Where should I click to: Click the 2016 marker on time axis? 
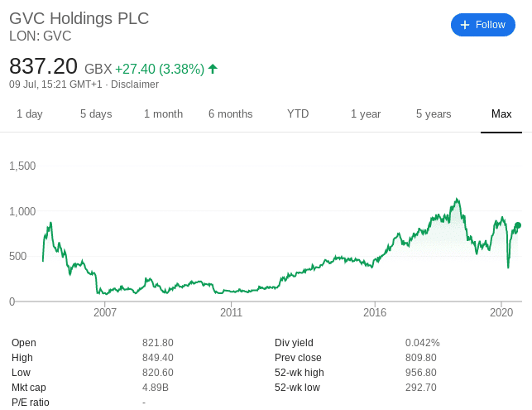375,312
